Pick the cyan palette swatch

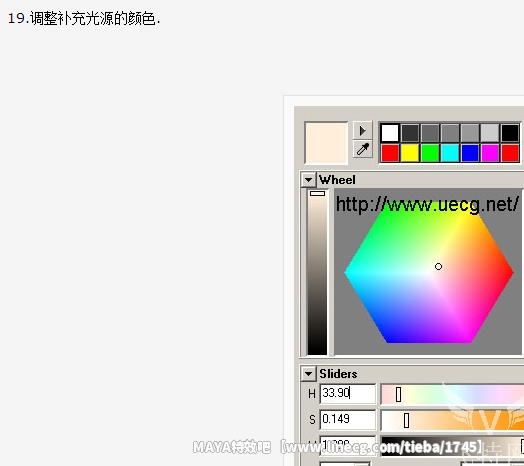450,153
